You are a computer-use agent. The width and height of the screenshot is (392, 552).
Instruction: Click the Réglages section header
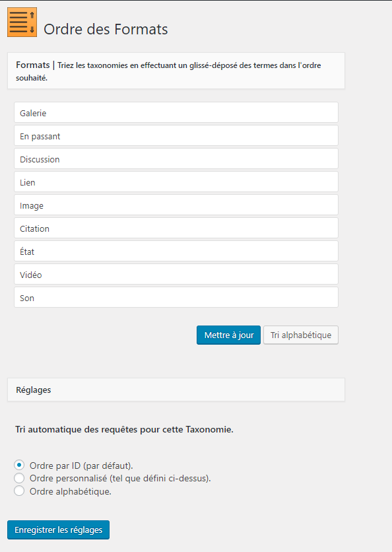[176, 390]
